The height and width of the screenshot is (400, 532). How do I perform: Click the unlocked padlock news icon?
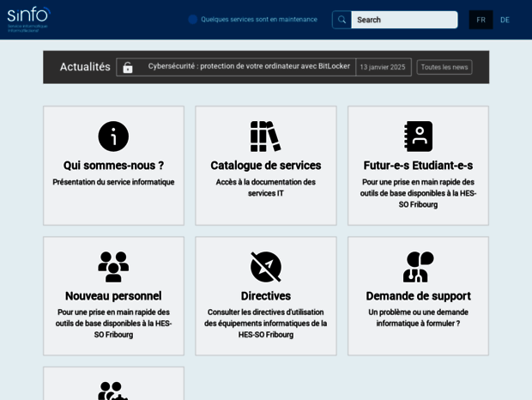pyautogui.click(x=128, y=67)
